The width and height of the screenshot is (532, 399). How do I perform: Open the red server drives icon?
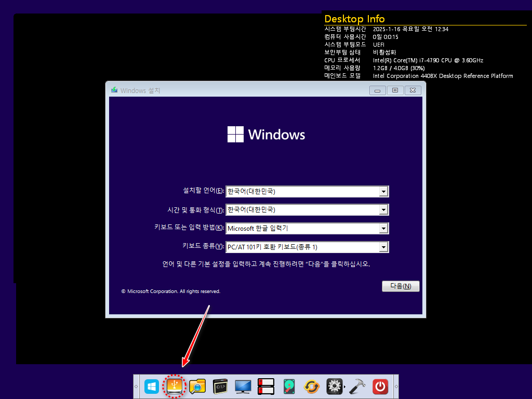pyautogui.click(x=266, y=387)
